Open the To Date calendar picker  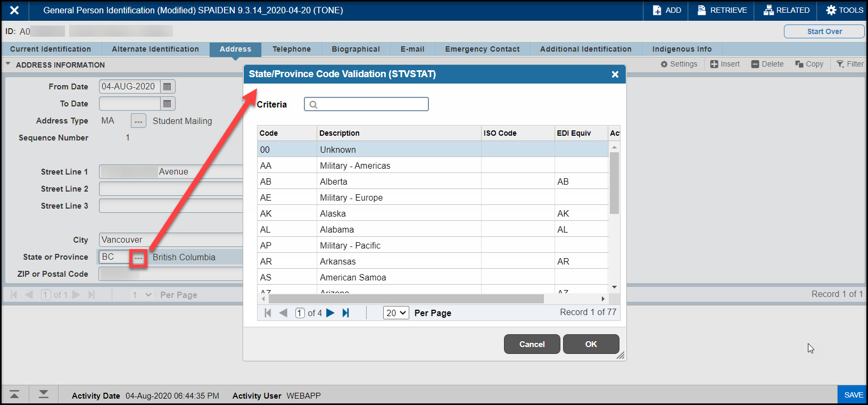pos(167,104)
